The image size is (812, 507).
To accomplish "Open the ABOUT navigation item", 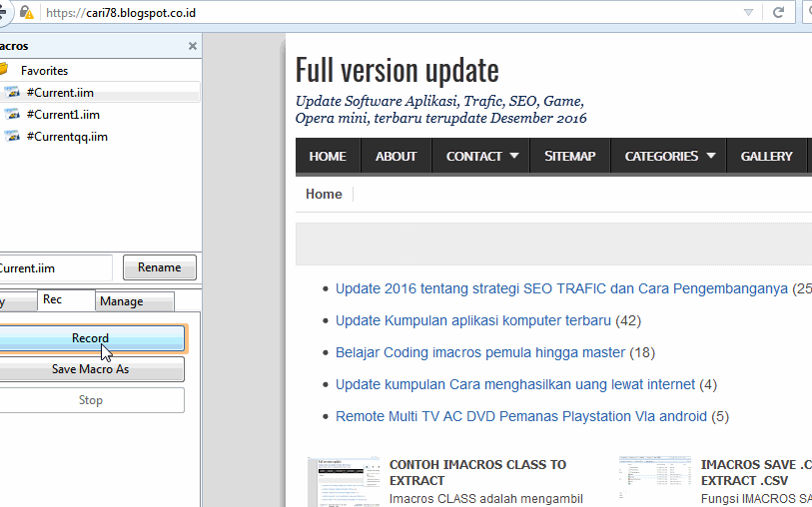I will [x=397, y=156].
